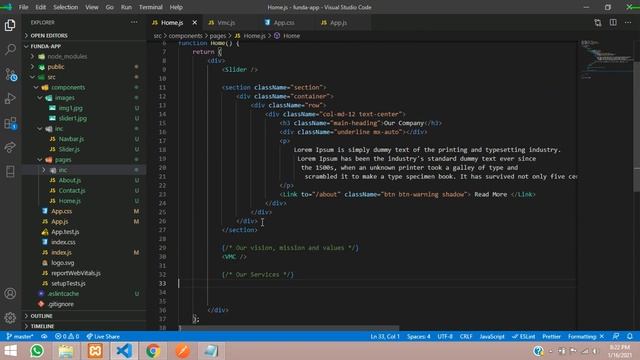The height and width of the screenshot is (360, 640).
Task: Click the Home.js breadcrumb item
Action: click(x=250, y=36)
